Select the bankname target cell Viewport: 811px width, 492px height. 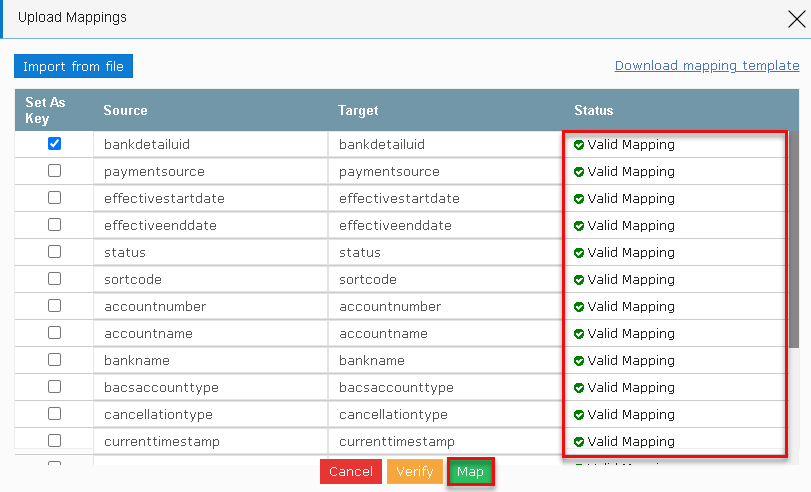tap(445, 360)
